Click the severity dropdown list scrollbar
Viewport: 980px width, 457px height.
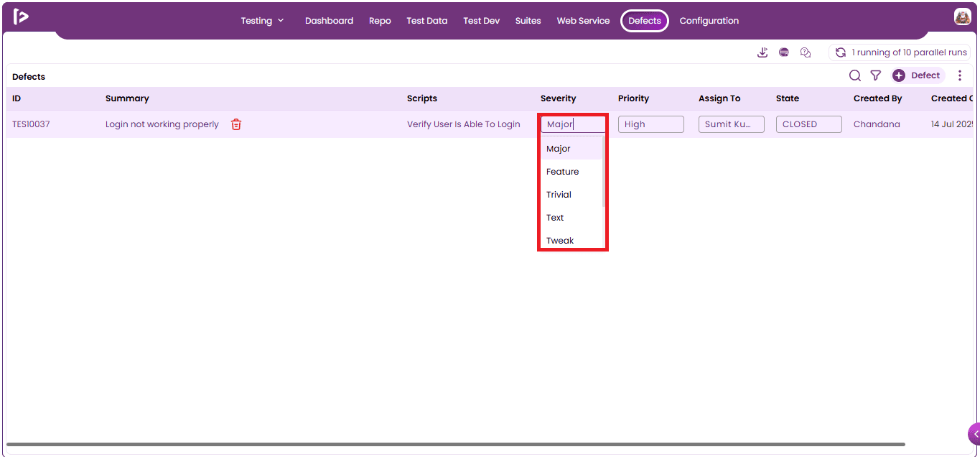[x=604, y=172]
